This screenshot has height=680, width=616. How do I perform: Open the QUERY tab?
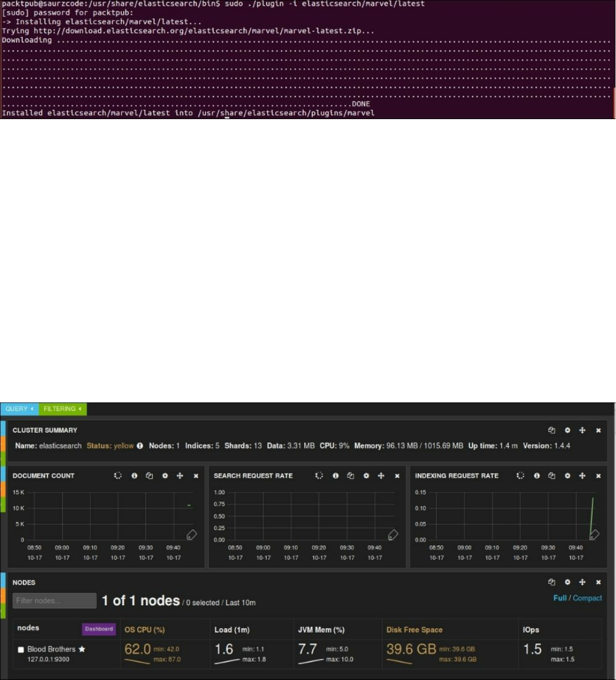click(19, 409)
